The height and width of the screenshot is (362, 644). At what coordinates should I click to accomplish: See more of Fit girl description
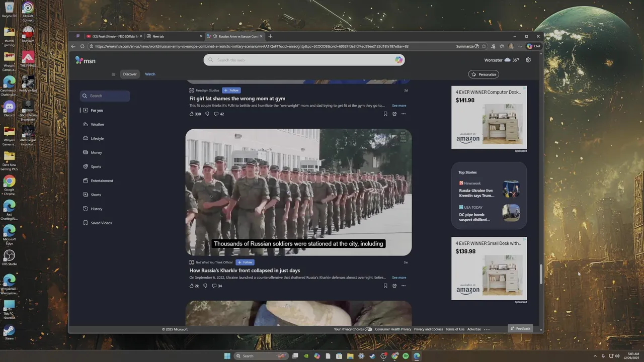(399, 106)
